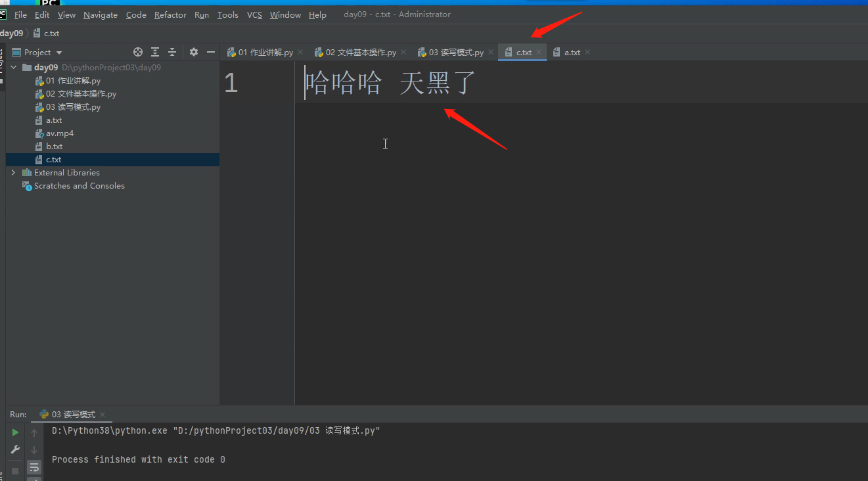
Task: Open the Edit menu
Action: [x=42, y=14]
